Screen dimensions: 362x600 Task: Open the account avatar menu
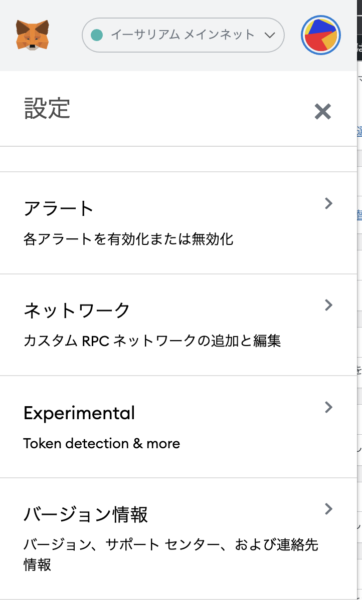321,35
